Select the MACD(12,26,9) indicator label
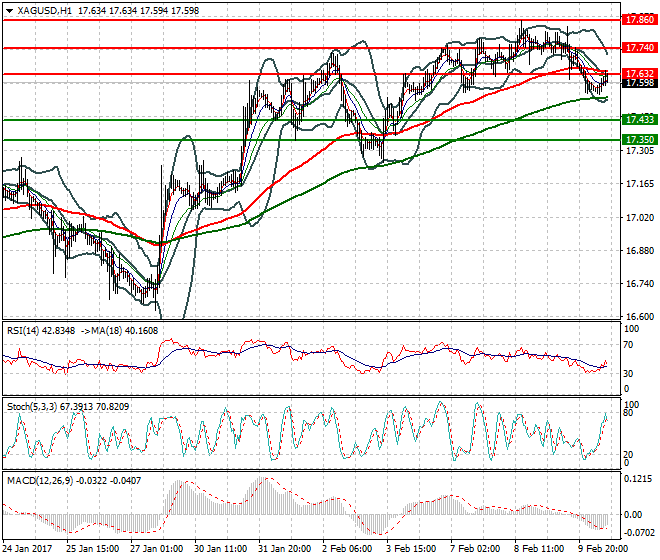Viewport: 660px width, 560px height. pyautogui.click(x=40, y=481)
